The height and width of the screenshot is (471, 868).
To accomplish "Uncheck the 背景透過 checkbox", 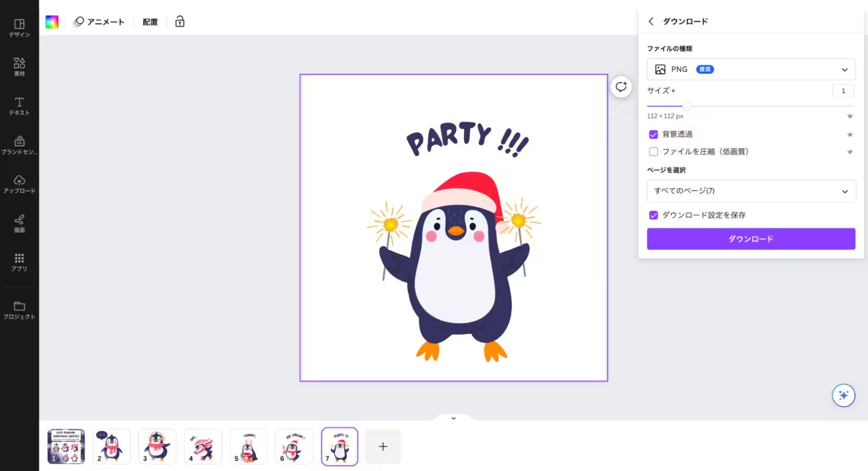I will [653, 135].
